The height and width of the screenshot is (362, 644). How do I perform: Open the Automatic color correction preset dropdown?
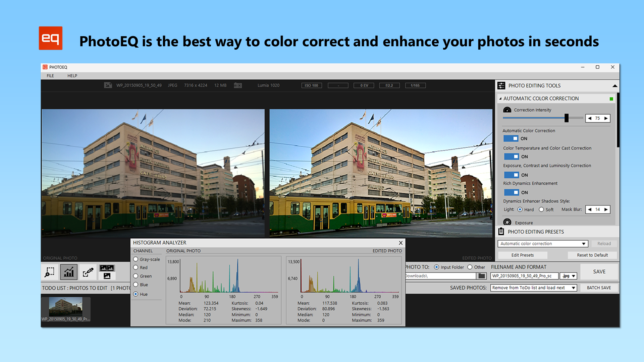(543, 244)
